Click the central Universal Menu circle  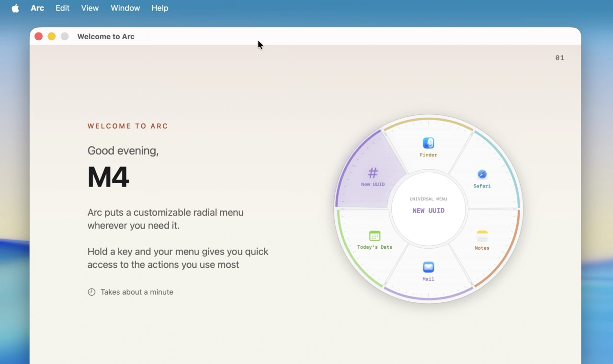click(428, 209)
